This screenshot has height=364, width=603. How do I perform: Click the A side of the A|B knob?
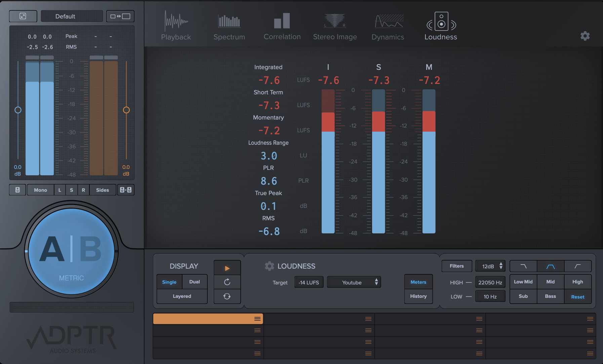[51, 249]
